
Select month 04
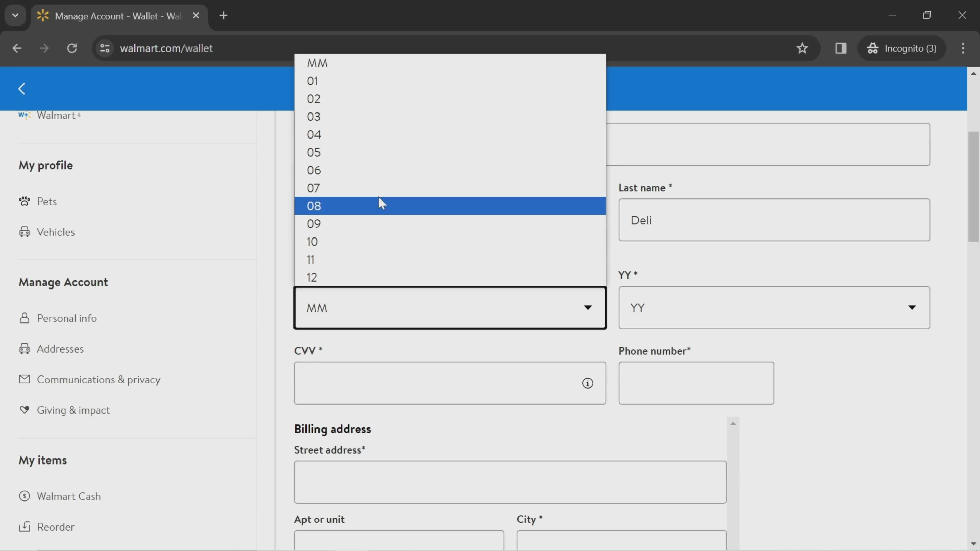point(450,134)
